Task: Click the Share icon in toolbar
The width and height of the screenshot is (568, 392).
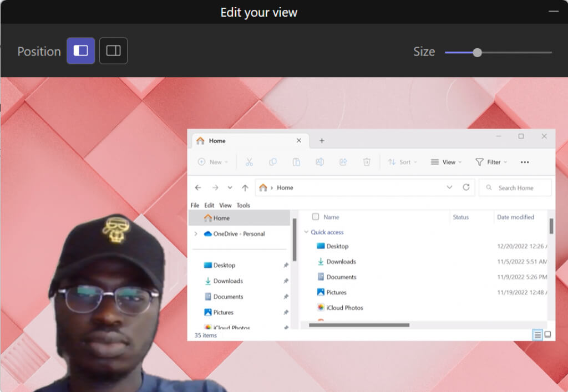Action: click(343, 162)
